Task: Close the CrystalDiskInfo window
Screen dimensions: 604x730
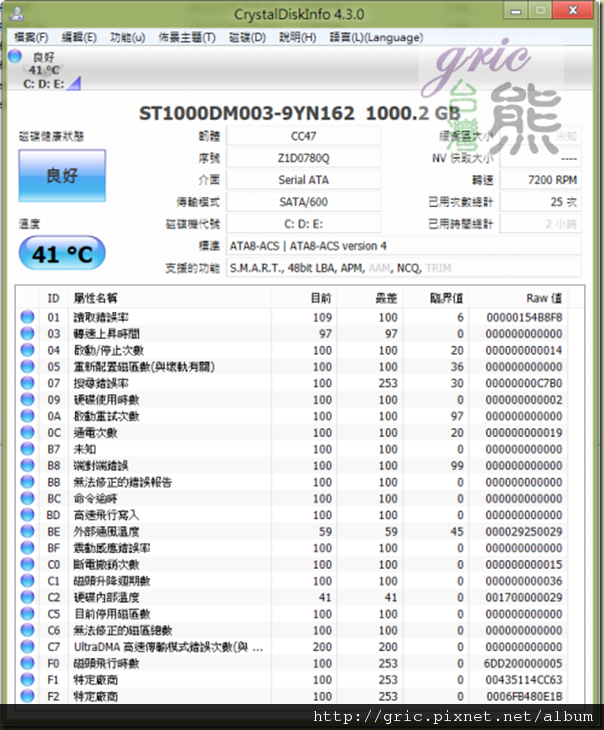Action: [573, 10]
